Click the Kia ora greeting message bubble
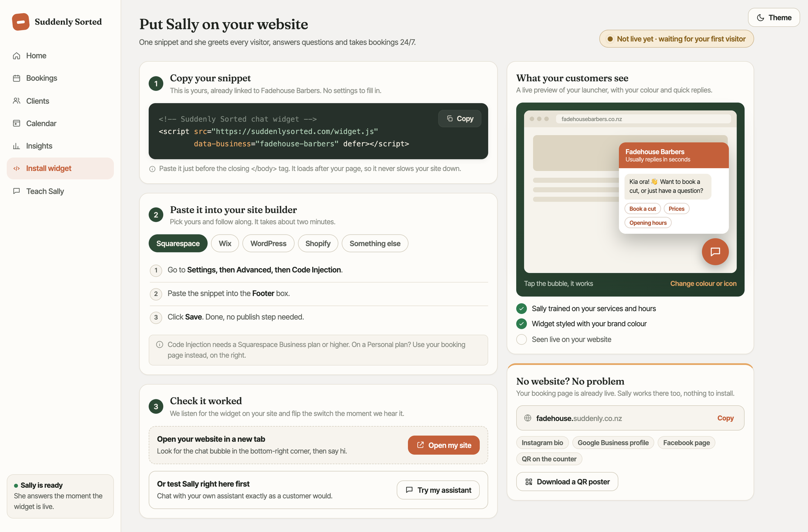The image size is (808, 532). coord(667,186)
